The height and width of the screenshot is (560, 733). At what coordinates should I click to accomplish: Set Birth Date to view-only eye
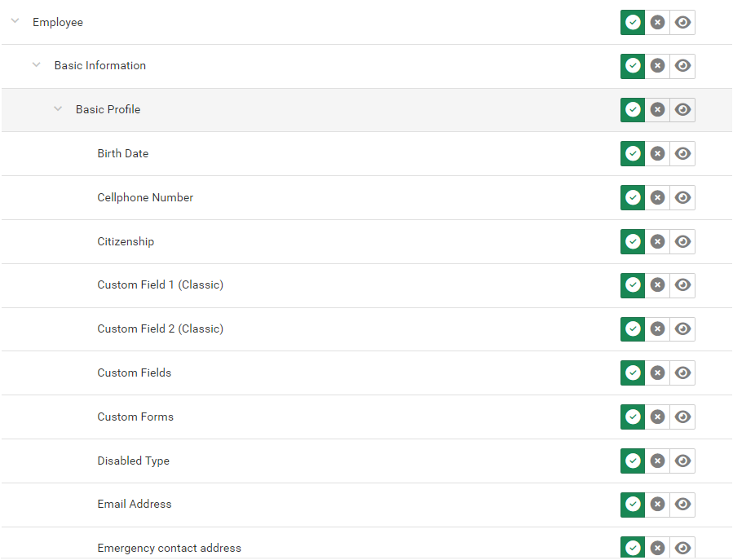[x=683, y=153]
